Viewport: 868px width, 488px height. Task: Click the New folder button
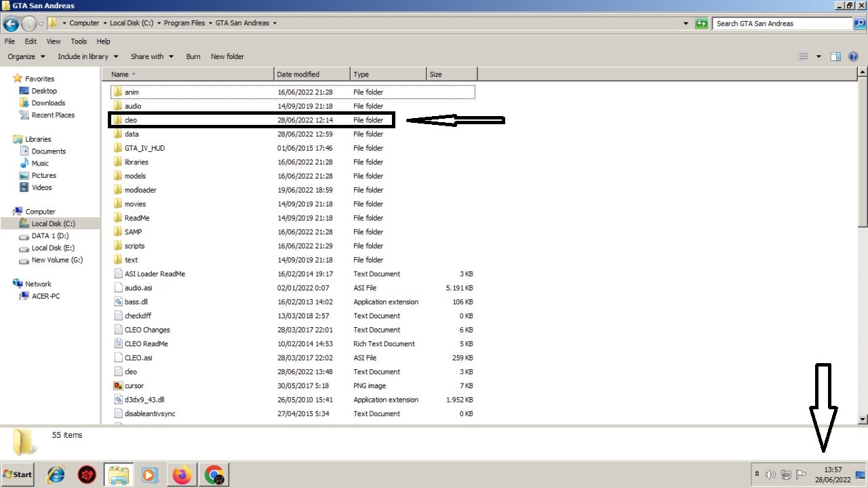click(227, 56)
